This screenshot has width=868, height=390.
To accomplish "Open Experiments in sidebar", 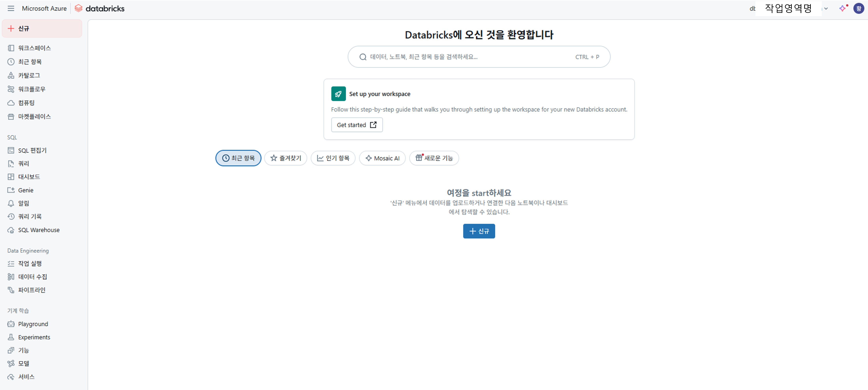I will (42, 337).
